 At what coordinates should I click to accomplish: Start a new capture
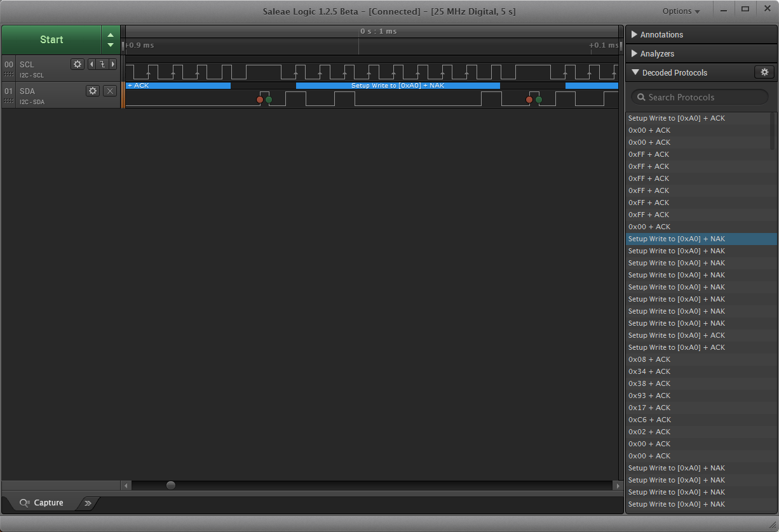tap(51, 39)
